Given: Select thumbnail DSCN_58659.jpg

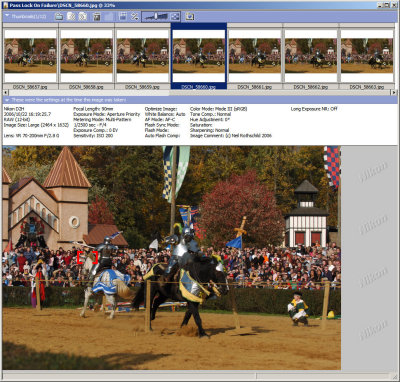Looking at the screenshot, I should (142, 56).
